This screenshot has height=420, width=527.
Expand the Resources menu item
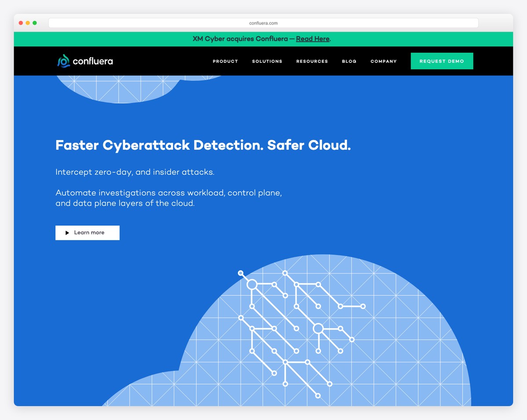pyautogui.click(x=312, y=61)
